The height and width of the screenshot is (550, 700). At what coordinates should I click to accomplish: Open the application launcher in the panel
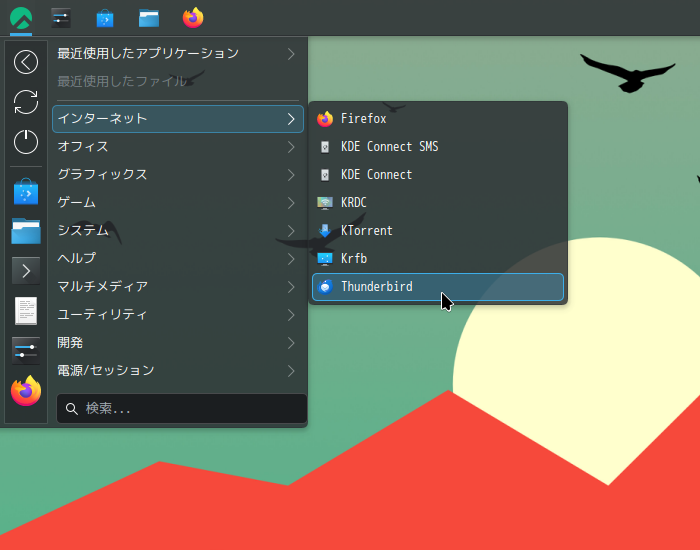point(21,18)
